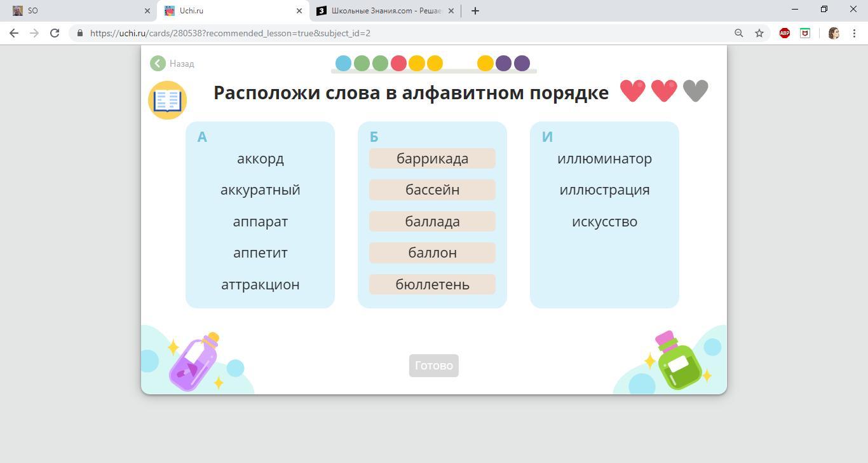Open the user profile avatar in Chrome
The image size is (868, 463).
click(834, 33)
